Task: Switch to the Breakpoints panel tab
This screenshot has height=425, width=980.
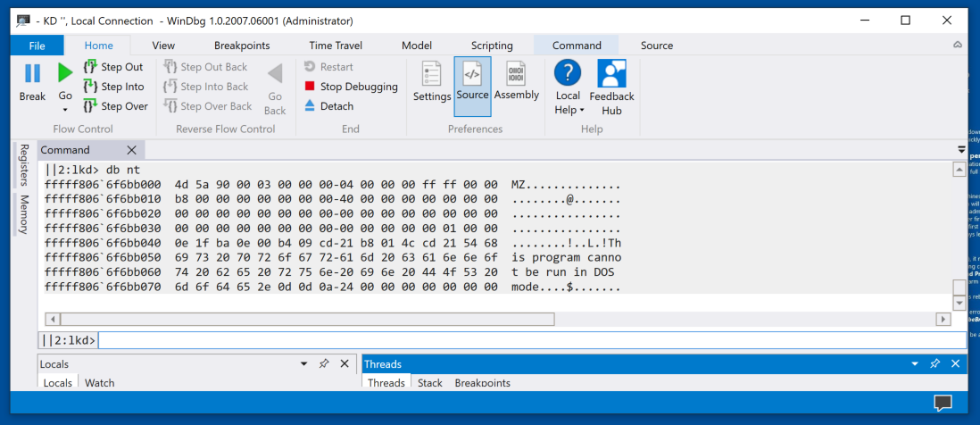Action: 482,382
